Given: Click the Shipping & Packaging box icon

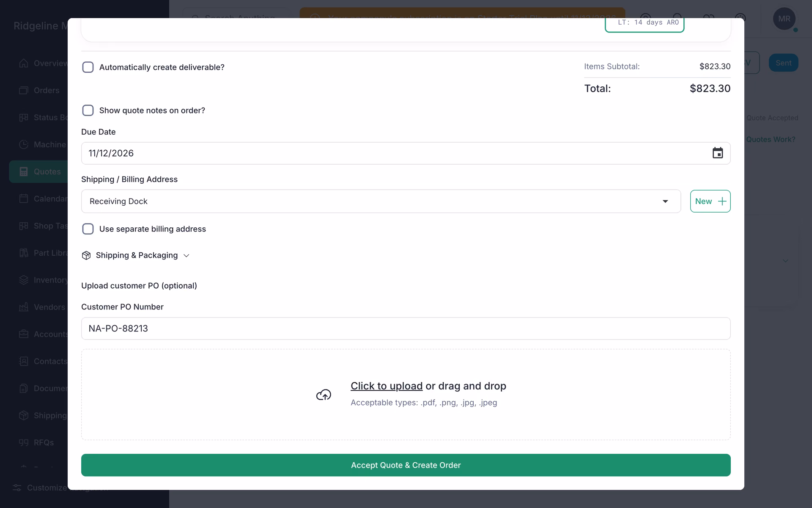Looking at the screenshot, I should point(86,255).
